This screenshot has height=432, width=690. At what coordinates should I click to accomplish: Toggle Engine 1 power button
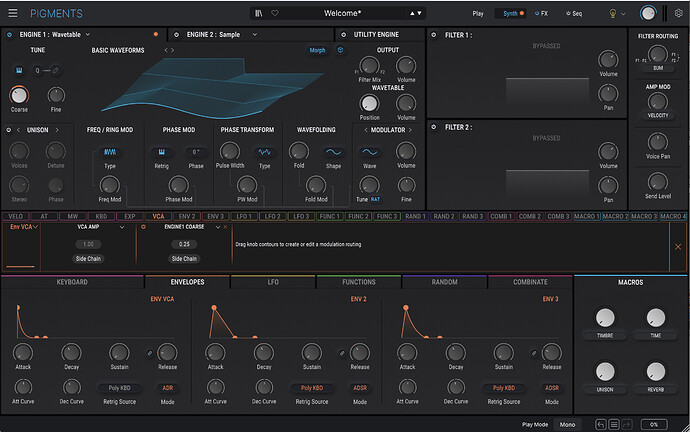[x=9, y=34]
